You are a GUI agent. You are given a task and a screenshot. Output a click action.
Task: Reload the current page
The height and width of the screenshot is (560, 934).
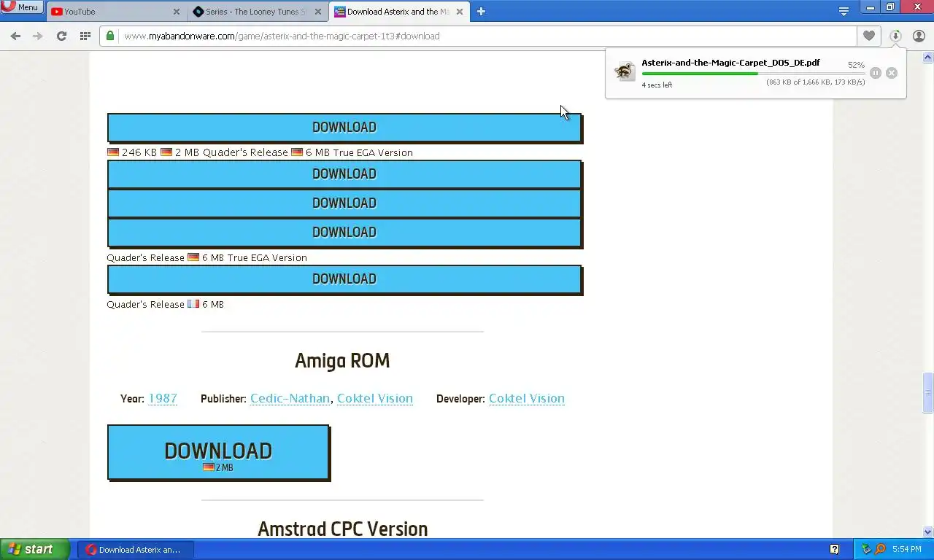[x=61, y=36]
